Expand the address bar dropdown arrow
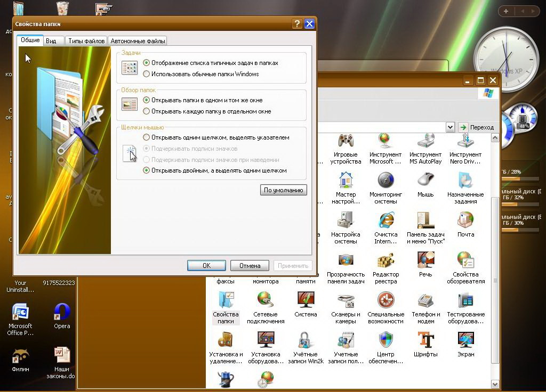Viewport: 546px width, 392px height. 450,127
